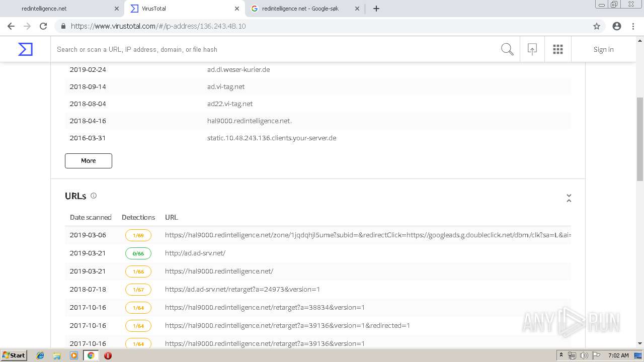
Task: Close the Google-søk tab
Action: click(357, 9)
